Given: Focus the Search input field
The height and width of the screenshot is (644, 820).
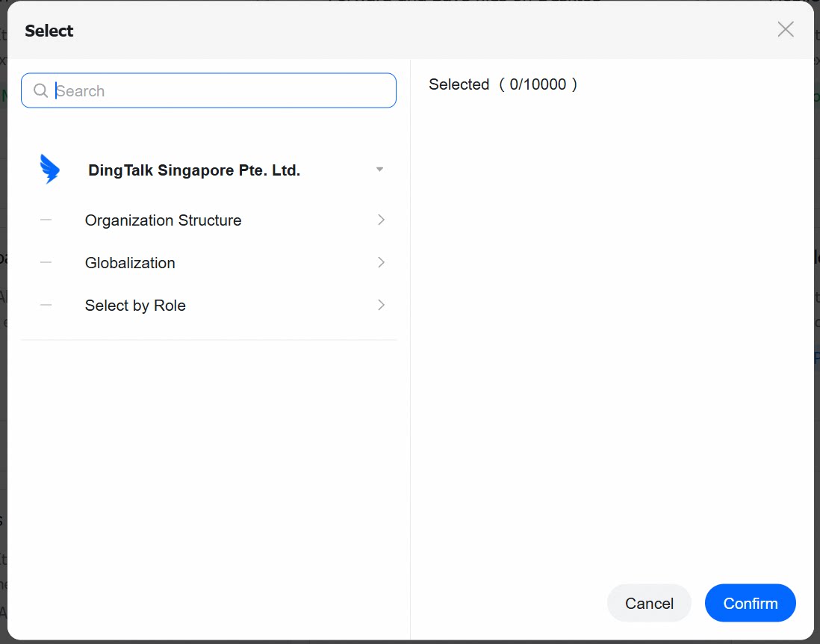Looking at the screenshot, I should tap(208, 90).
